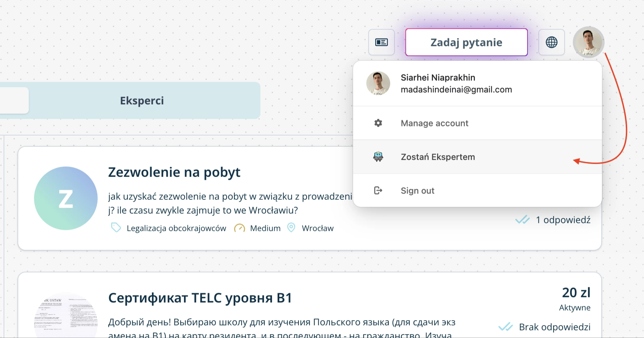Viewport: 644px width, 338px height.
Task: Open the globe language selector
Action: tap(551, 42)
